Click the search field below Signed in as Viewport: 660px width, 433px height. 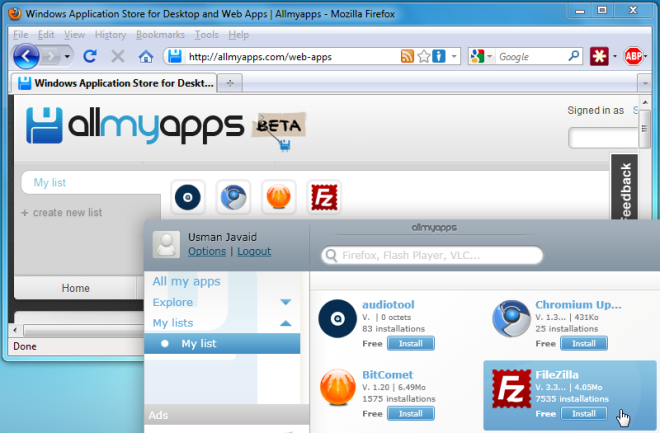[604, 138]
